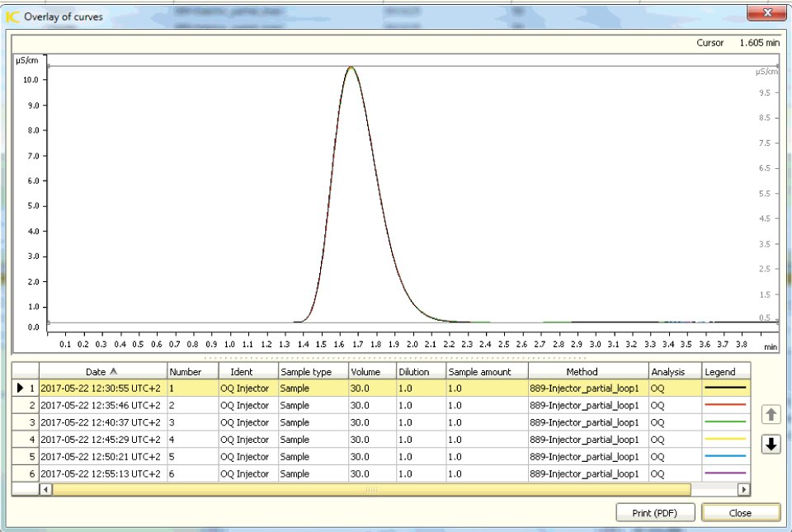Click the Sample type column header
Screen dimensions: 792x532
point(305,371)
